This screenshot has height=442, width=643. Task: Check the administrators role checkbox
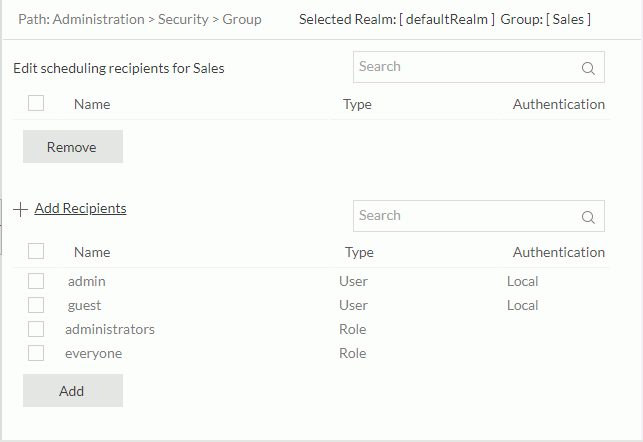tap(36, 329)
